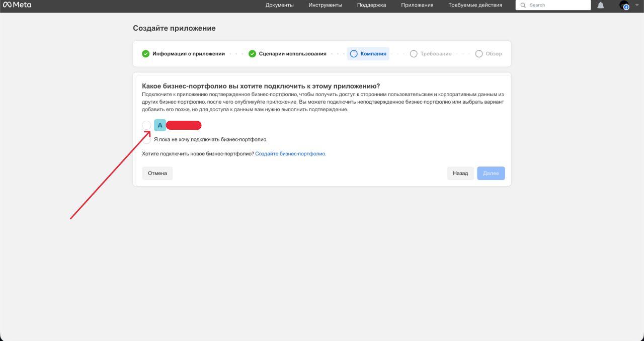Click the Требования step circle
The height and width of the screenshot is (341, 644).
[x=414, y=54]
